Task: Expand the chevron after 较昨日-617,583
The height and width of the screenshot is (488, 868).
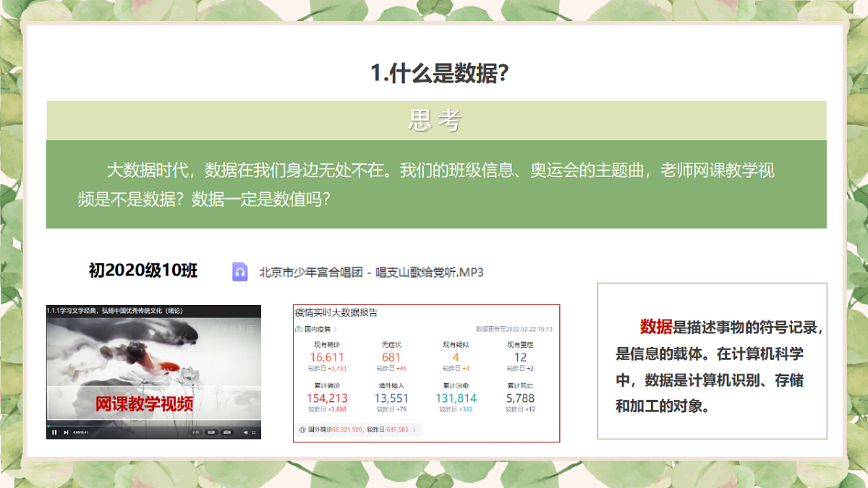Action: point(414,429)
